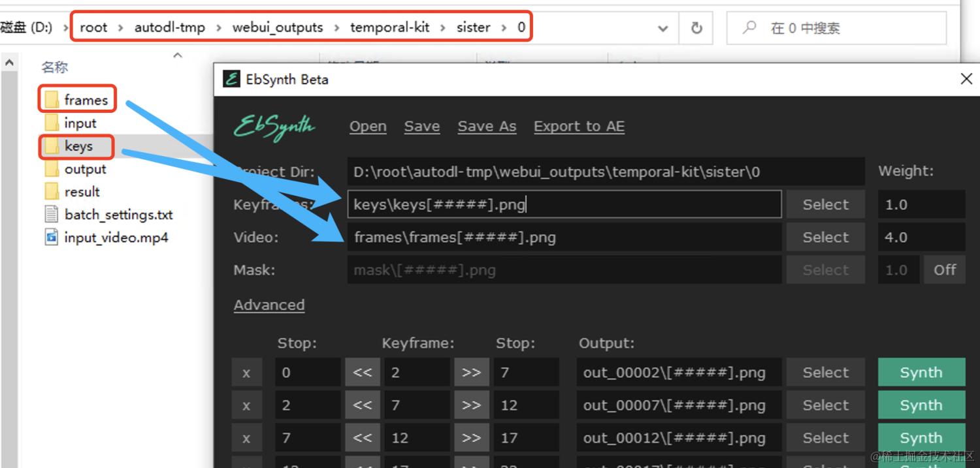Click >> button beside keyframe 12

[x=471, y=438]
